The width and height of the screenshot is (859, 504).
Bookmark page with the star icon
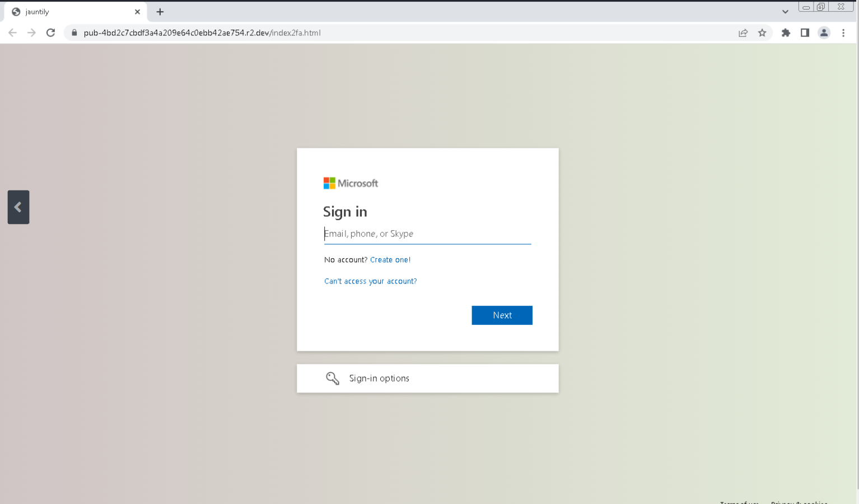pyautogui.click(x=762, y=32)
